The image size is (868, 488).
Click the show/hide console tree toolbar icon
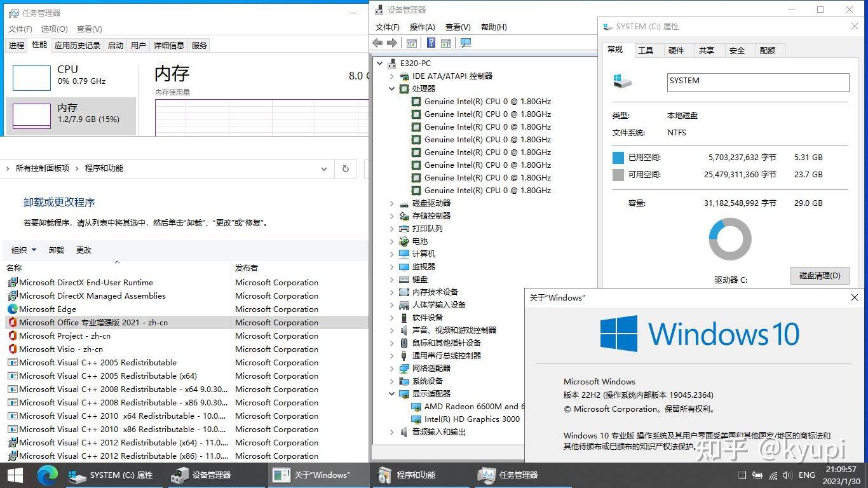click(x=412, y=43)
